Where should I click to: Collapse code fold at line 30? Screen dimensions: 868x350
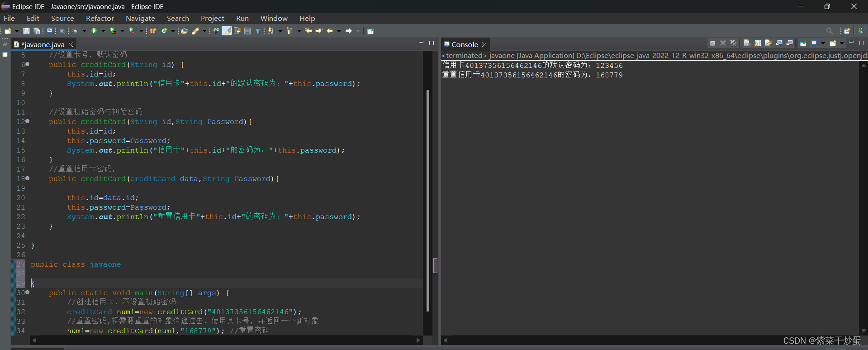(x=28, y=292)
